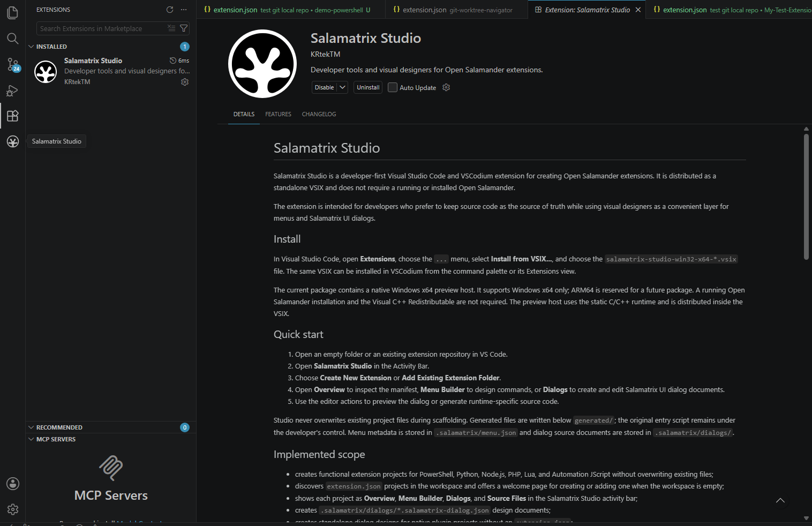Click the Install heading in readme

tap(287, 239)
